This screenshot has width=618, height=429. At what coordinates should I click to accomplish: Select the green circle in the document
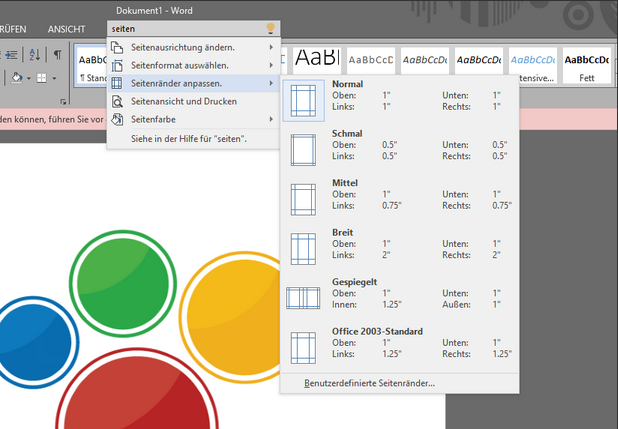point(123,284)
